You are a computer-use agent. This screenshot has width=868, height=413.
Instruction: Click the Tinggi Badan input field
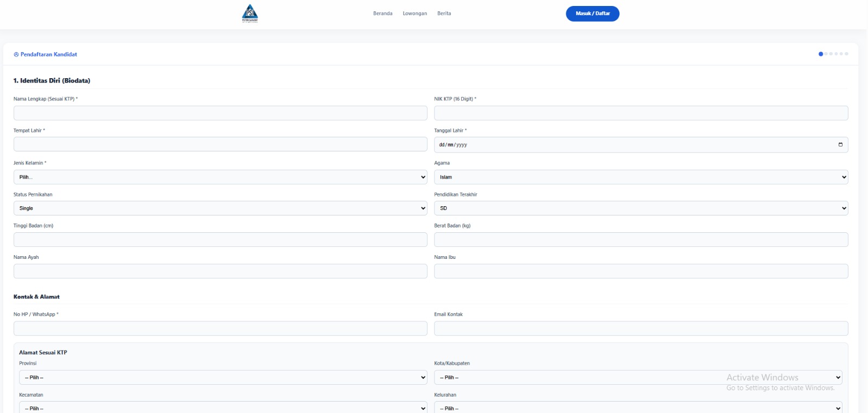click(220, 240)
